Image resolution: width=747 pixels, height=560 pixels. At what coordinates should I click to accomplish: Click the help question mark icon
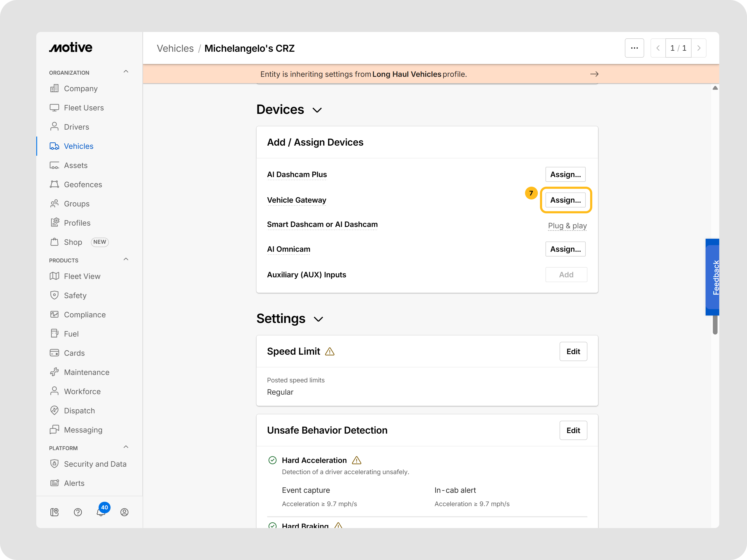click(78, 512)
